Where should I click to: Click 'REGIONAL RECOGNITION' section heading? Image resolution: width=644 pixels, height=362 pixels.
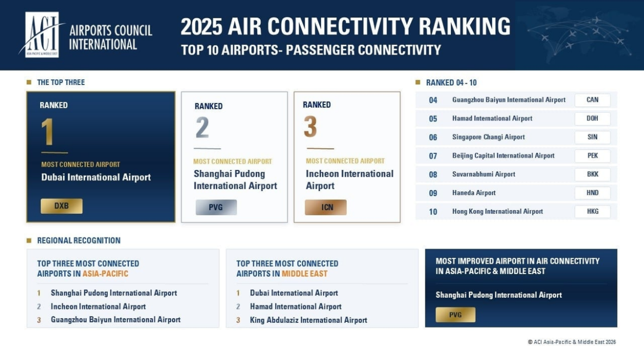79,240
